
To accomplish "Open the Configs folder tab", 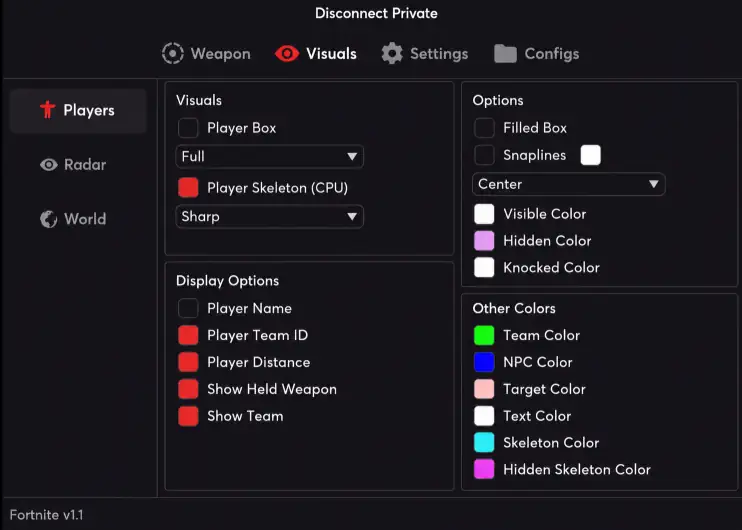I will point(537,53).
